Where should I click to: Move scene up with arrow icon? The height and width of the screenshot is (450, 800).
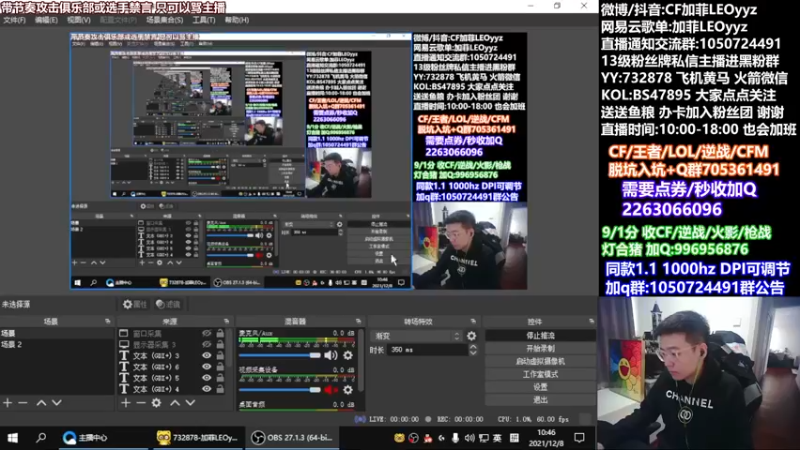tap(41, 403)
